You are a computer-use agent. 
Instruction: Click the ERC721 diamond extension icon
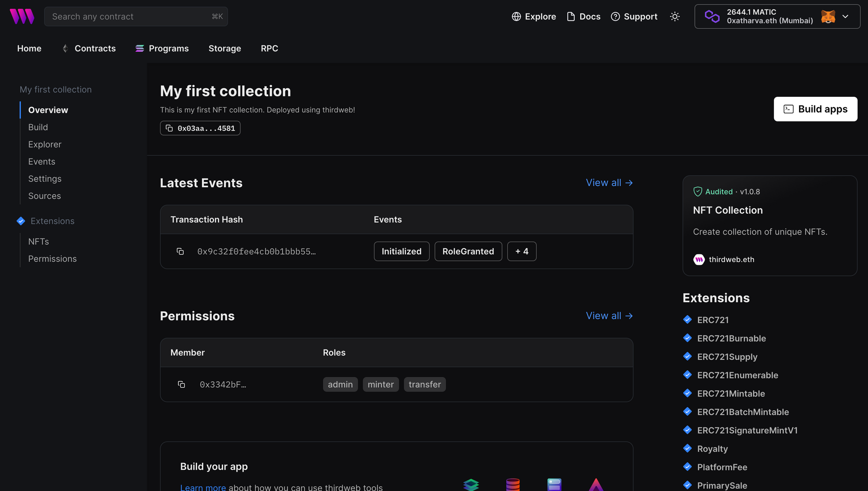pyautogui.click(x=687, y=319)
